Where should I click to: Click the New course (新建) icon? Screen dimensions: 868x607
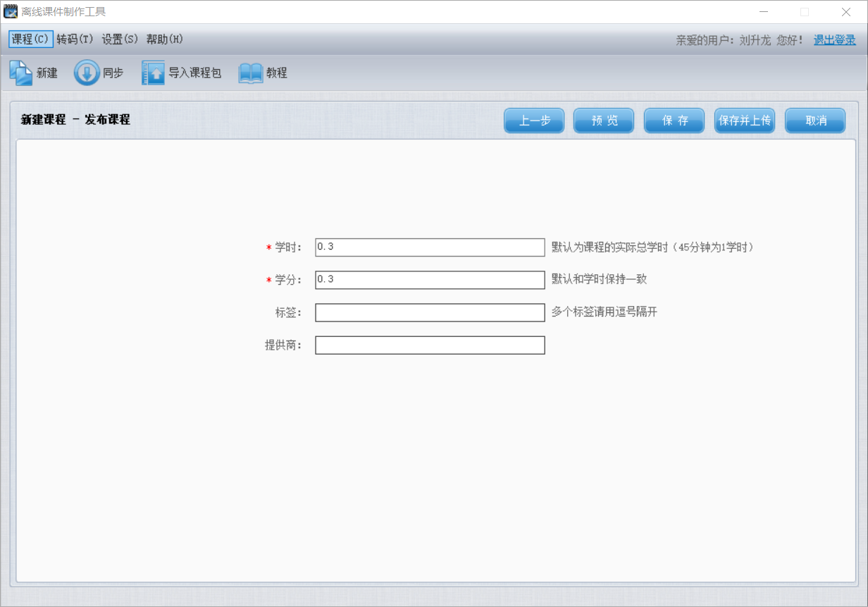tap(20, 73)
